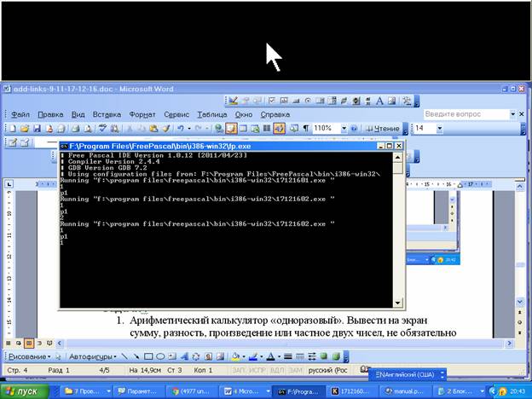
Task: Insert checkbox form field from forms toolbar
Action: click(271, 101)
